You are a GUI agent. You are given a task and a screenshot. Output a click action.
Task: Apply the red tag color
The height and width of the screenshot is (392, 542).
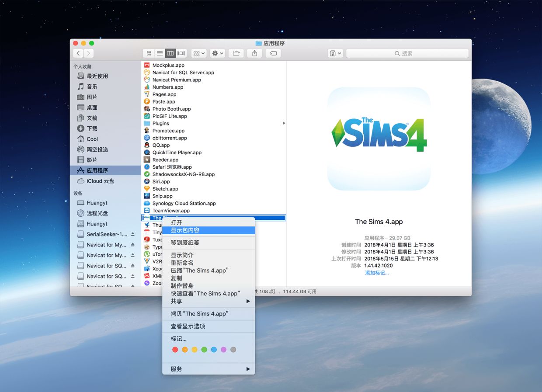tap(175, 350)
